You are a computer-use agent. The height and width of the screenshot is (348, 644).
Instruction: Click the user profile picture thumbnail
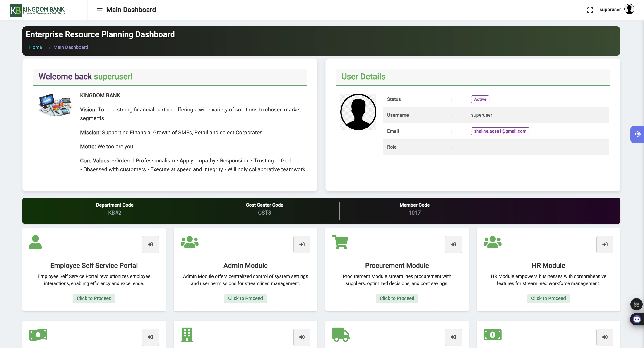coord(358,112)
